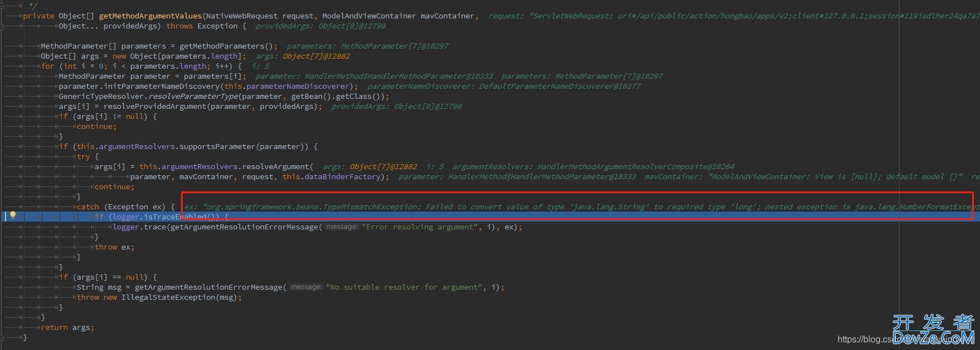The height and width of the screenshot is (350, 980).
Task: Click initParameterNameDiscovery method call
Action: click(x=161, y=87)
